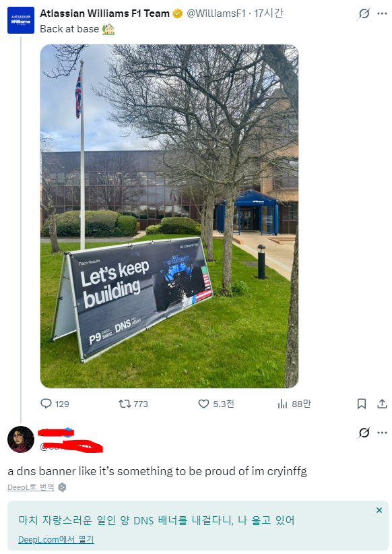This screenshot has width=392, height=554.
Task: Open DeepL.com에서 열기 link
Action: pyautogui.click(x=56, y=540)
